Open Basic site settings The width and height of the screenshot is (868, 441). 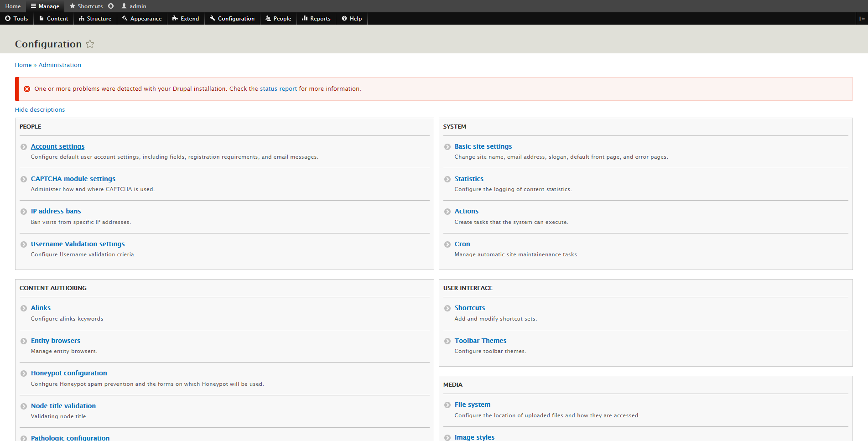pyautogui.click(x=483, y=146)
